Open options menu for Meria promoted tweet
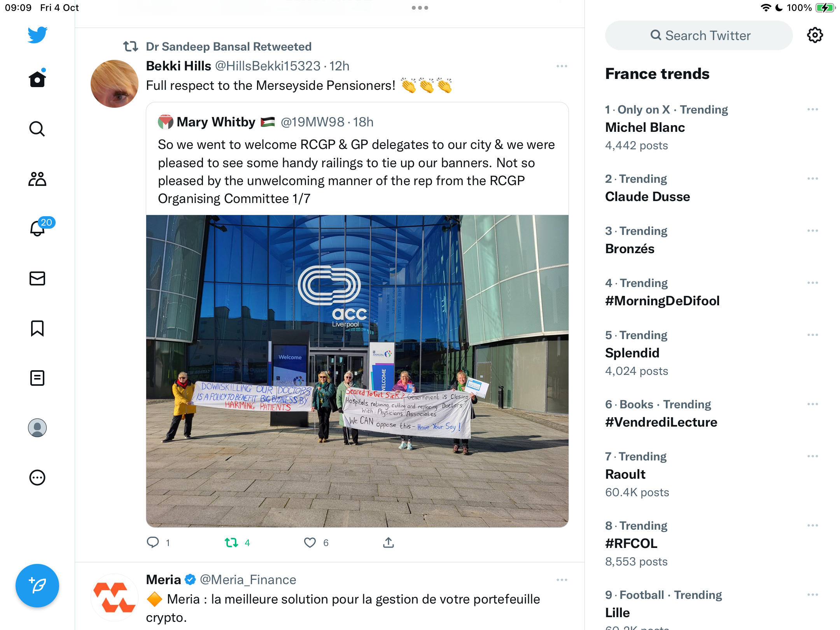The width and height of the screenshot is (840, 630). pos(562,580)
